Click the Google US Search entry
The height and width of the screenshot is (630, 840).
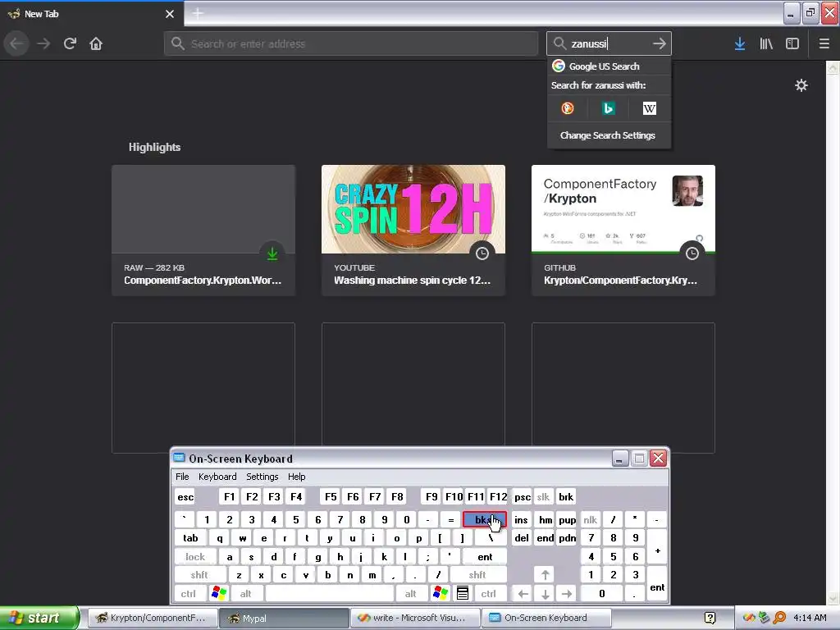(x=609, y=66)
